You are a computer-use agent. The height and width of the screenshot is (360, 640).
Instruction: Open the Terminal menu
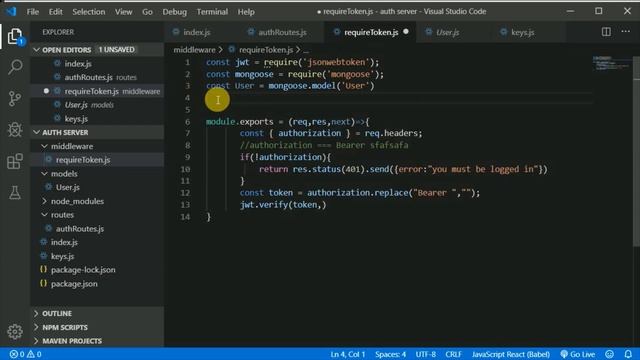(212, 12)
